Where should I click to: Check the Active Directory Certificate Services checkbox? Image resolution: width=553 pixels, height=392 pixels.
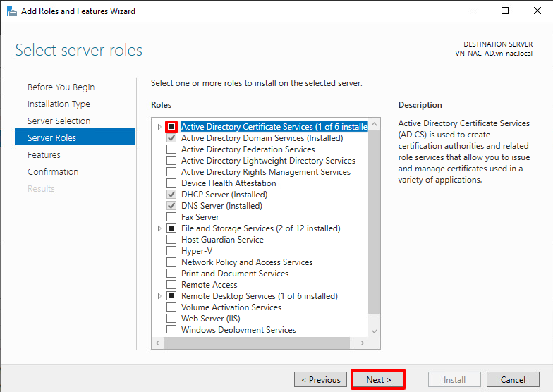point(171,127)
